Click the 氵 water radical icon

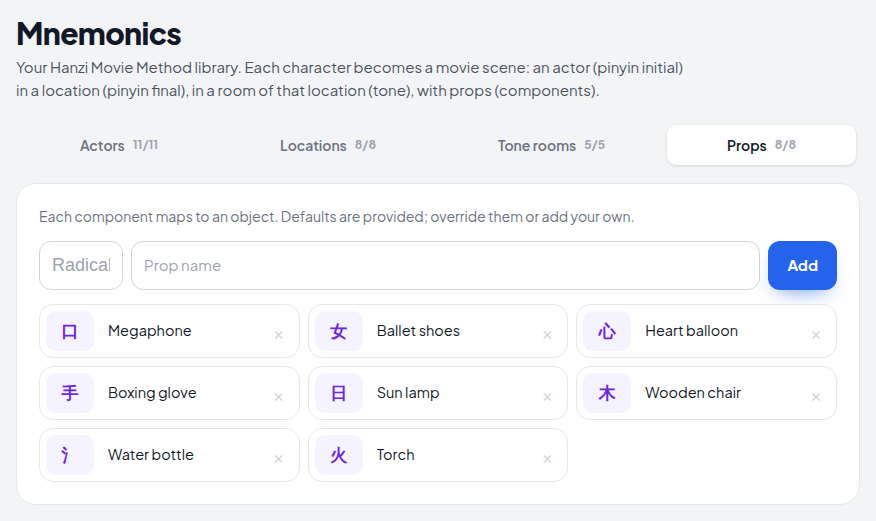coord(70,455)
